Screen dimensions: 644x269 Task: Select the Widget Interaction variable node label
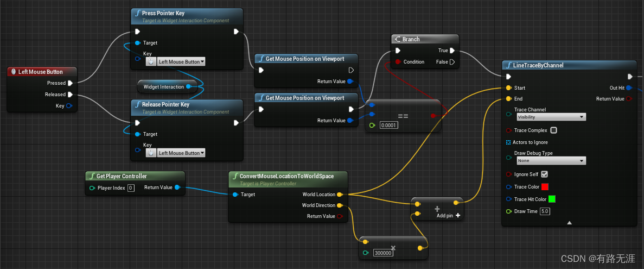164,87
